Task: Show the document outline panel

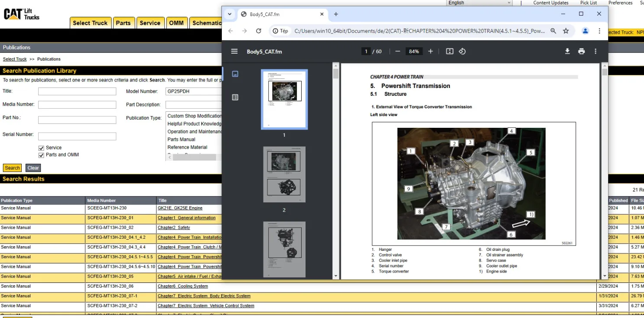Action: pos(235,97)
